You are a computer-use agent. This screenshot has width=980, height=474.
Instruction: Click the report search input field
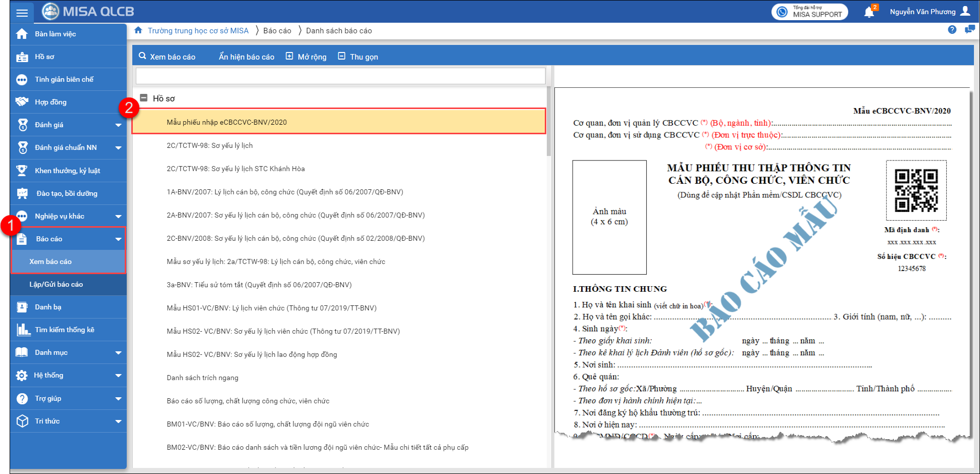[x=340, y=76]
